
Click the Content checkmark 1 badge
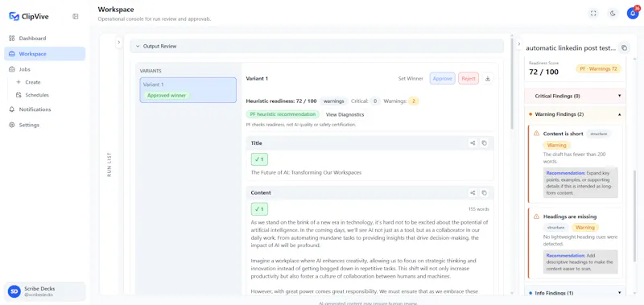pyautogui.click(x=259, y=209)
